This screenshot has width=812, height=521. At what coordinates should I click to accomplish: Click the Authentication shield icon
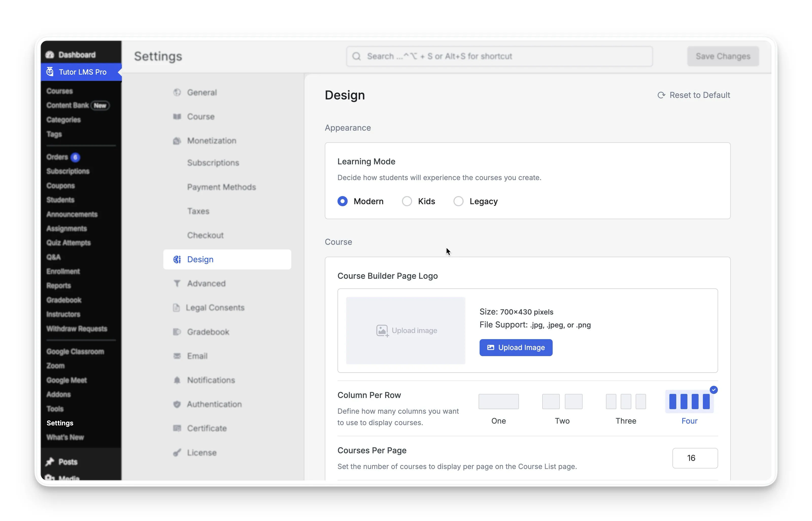(177, 404)
